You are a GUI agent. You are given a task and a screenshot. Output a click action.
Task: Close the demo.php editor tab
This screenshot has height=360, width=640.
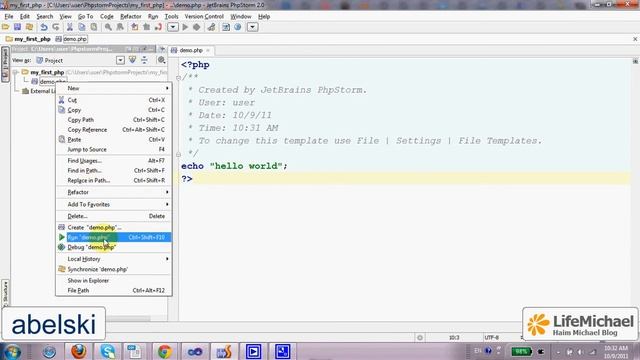tap(208, 50)
